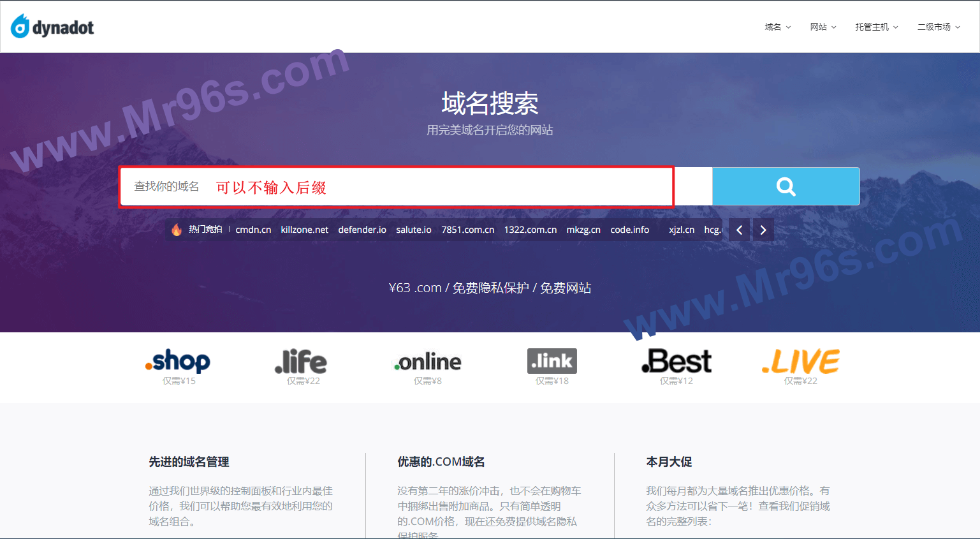The height and width of the screenshot is (539, 980).
Task: Click the 先进的域名管理 heading
Action: [189, 462]
